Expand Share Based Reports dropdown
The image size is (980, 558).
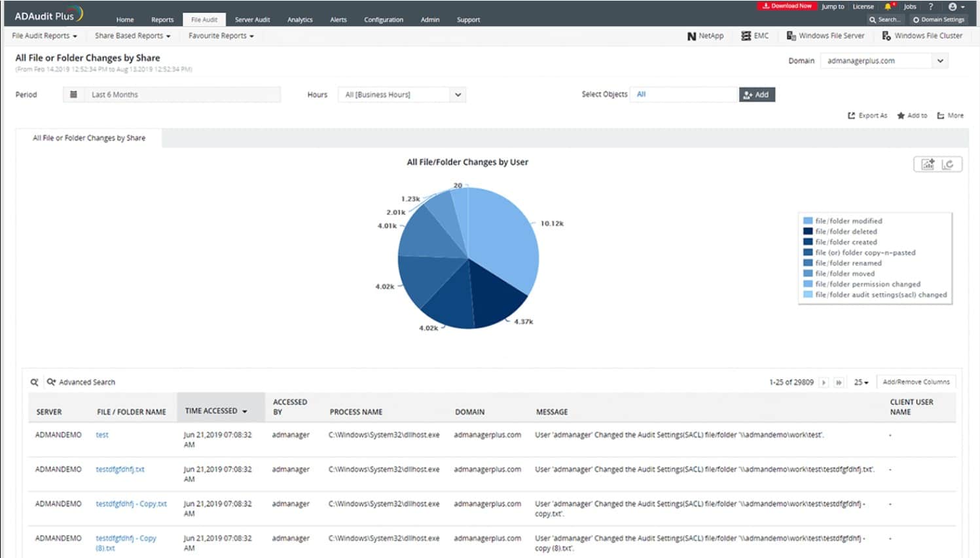pyautogui.click(x=132, y=36)
